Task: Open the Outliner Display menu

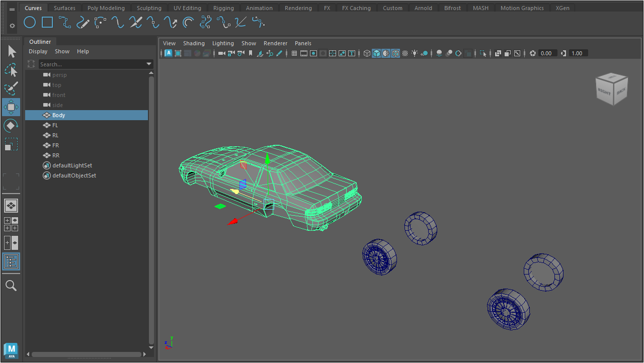Action: point(38,51)
